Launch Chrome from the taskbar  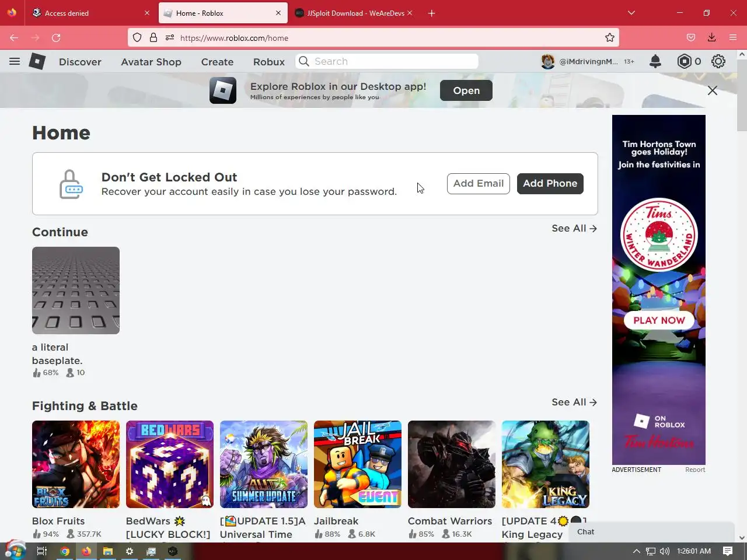[65, 551]
